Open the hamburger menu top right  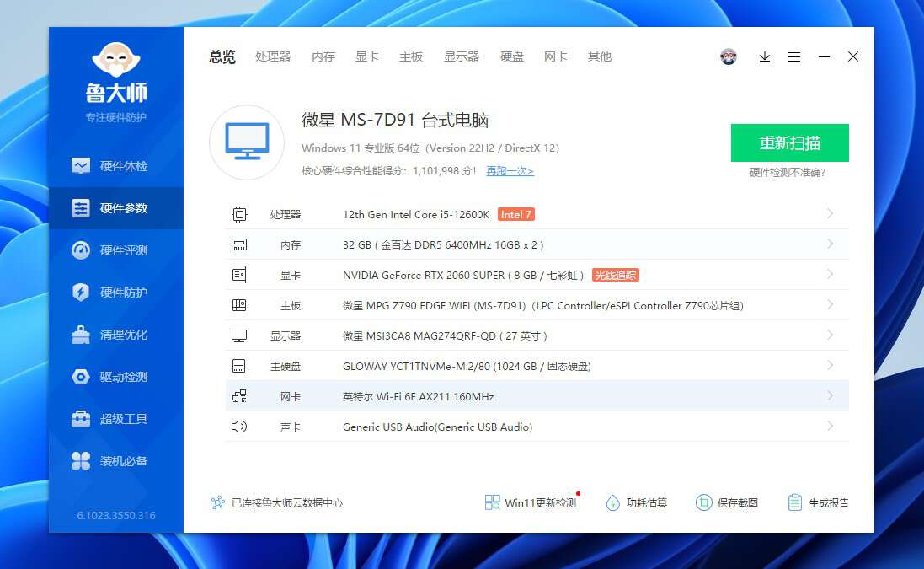click(794, 56)
